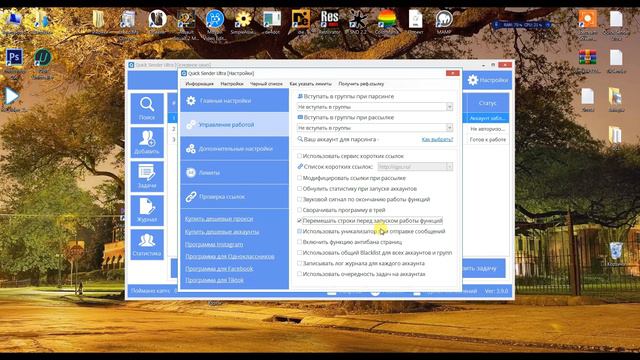
Task: Open the Как указать лимиты menu
Action: 311,84
